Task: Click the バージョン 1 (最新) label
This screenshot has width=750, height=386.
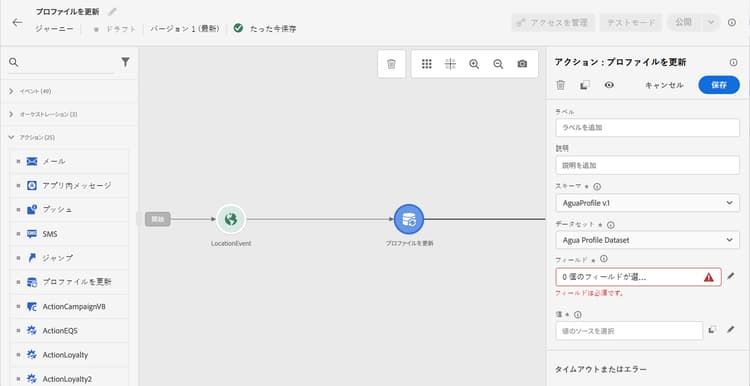Action: tap(185, 29)
